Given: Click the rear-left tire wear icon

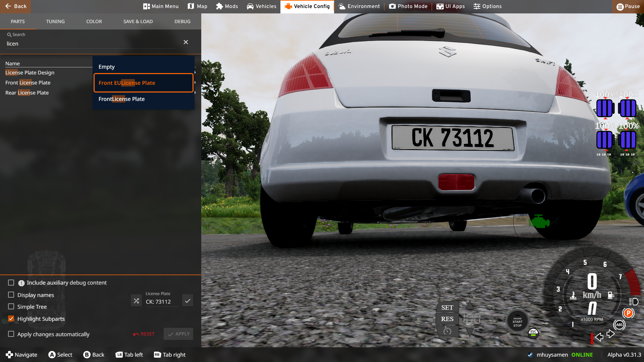Looking at the screenshot, I should (605, 139).
